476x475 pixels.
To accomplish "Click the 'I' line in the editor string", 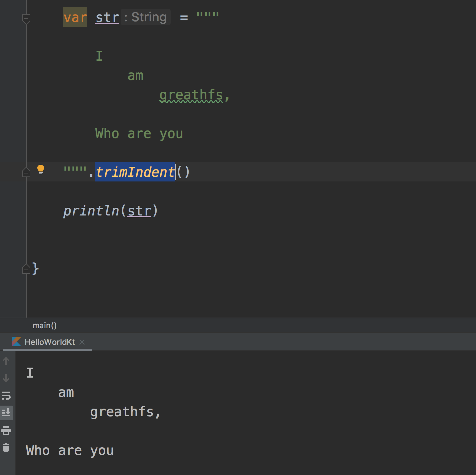I will click(x=99, y=56).
